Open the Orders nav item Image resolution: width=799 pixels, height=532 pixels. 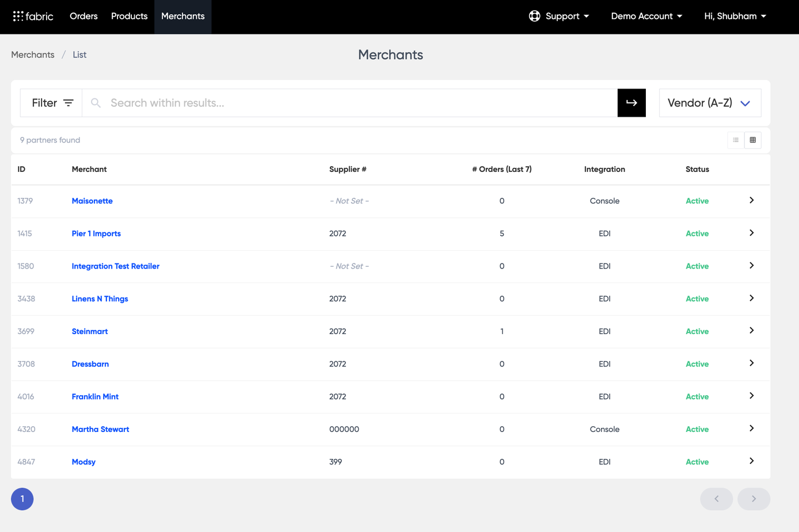[x=83, y=16]
